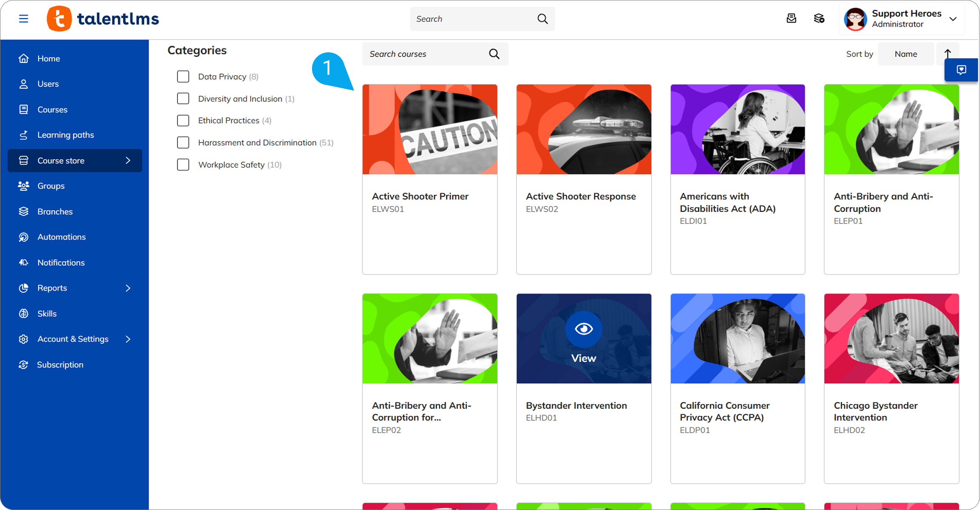
Task: Click the global search magnifier icon
Action: [x=542, y=19]
